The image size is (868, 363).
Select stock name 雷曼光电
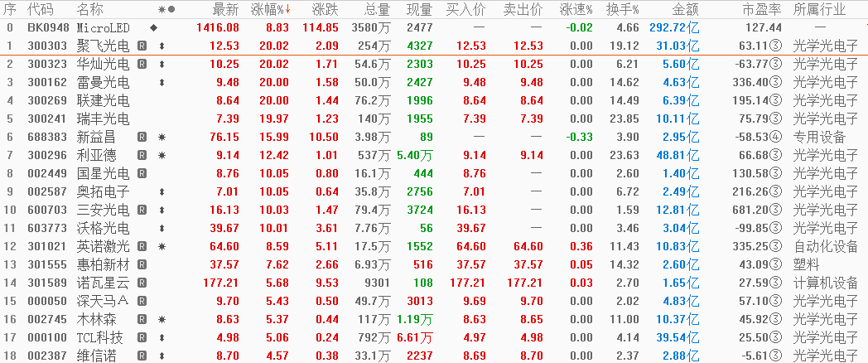tap(104, 83)
